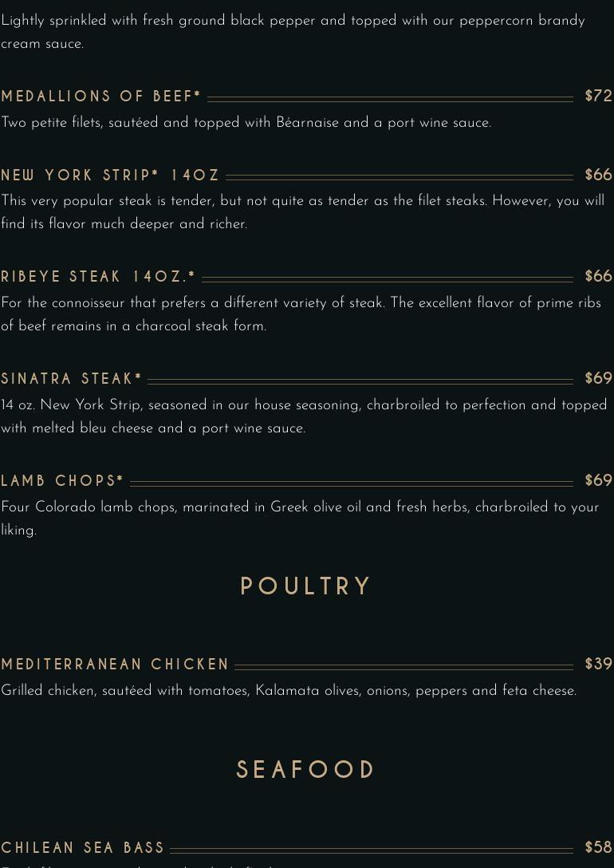The width and height of the screenshot is (614, 868).
Task: Select the New York Strip $66 price
Action: [598, 175]
